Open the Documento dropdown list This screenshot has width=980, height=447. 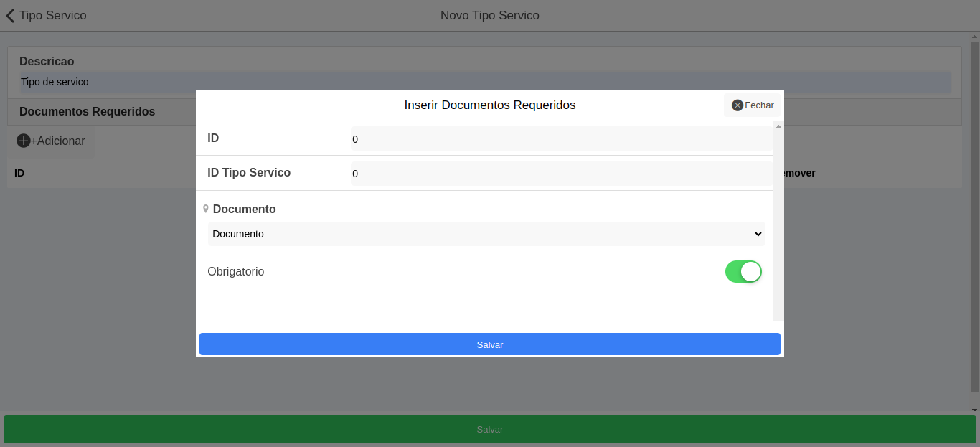(486, 234)
